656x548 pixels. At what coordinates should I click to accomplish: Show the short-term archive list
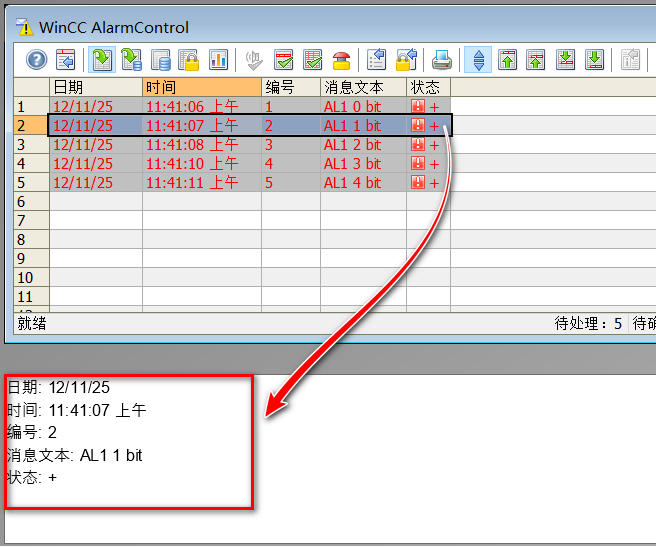tap(131, 60)
